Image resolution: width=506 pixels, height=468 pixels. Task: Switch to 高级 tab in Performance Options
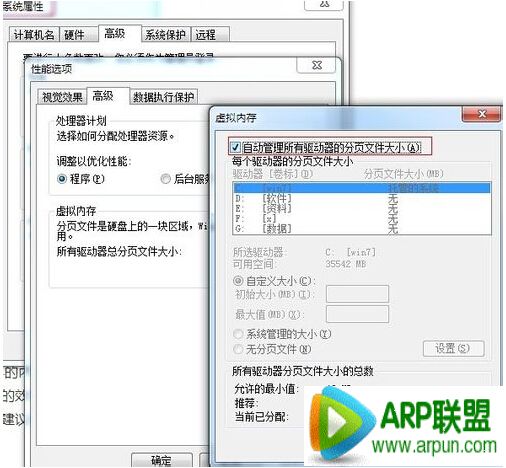(x=108, y=96)
